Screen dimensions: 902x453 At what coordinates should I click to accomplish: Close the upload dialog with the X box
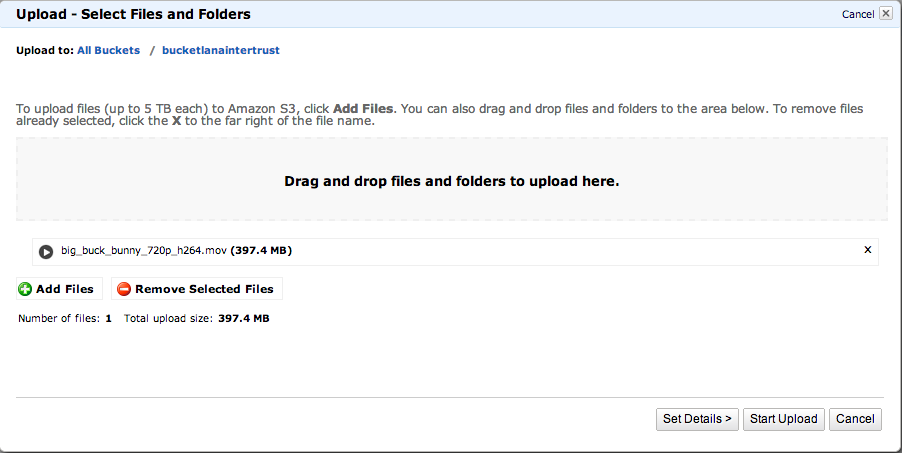click(886, 14)
